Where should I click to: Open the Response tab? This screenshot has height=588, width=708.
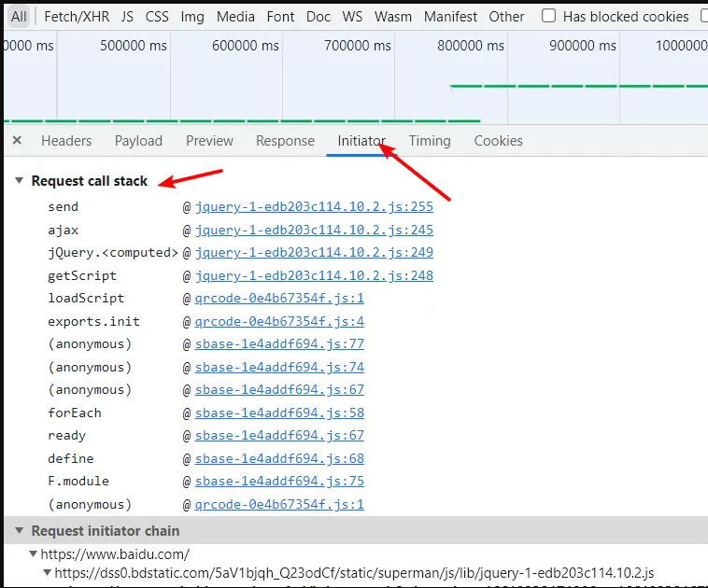[285, 141]
